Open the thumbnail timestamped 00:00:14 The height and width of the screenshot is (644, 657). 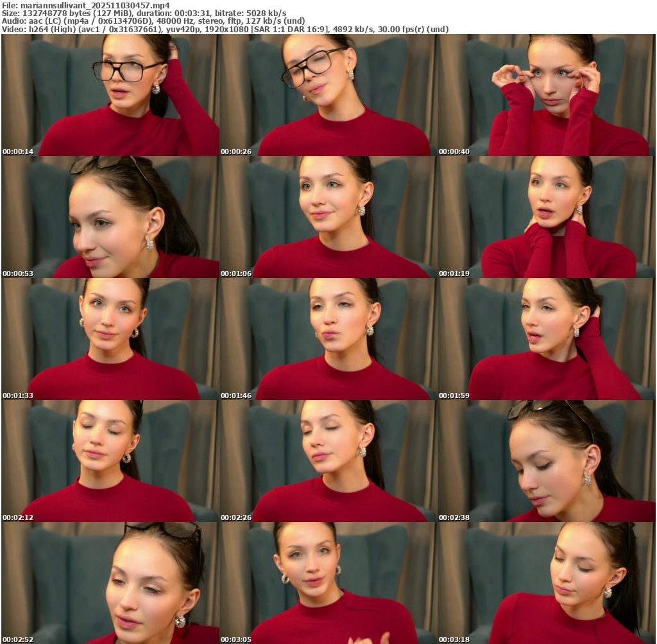click(x=110, y=95)
